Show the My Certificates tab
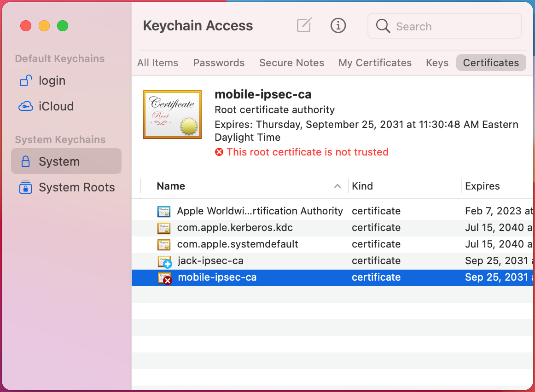535x392 pixels. [x=375, y=63]
